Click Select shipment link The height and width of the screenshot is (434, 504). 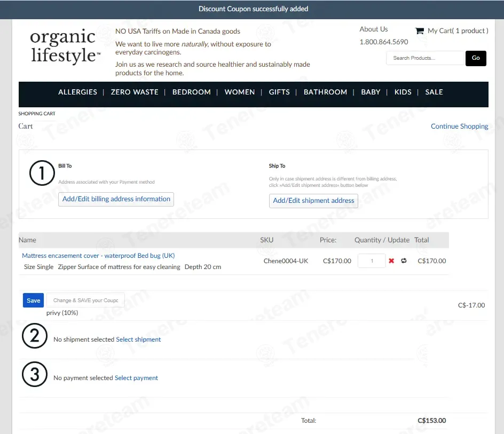click(x=138, y=340)
